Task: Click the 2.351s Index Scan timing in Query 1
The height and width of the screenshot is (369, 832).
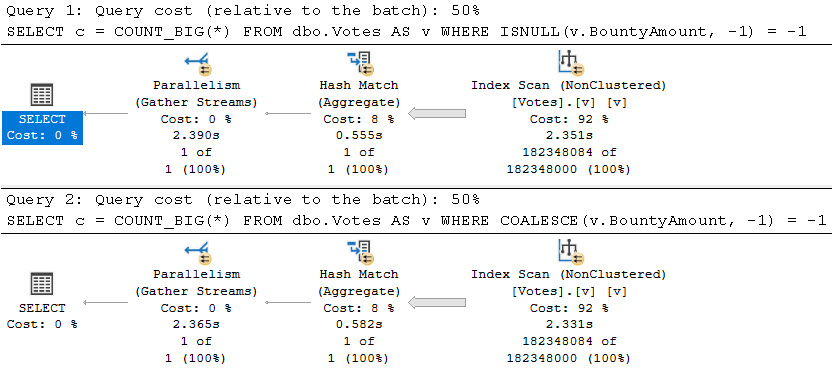Action: point(568,135)
